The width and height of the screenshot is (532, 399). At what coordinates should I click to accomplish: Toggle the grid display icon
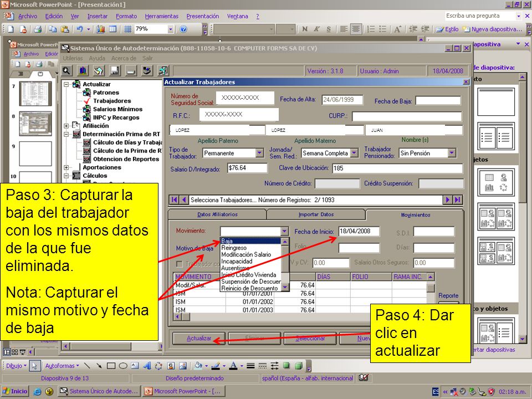tap(127, 29)
